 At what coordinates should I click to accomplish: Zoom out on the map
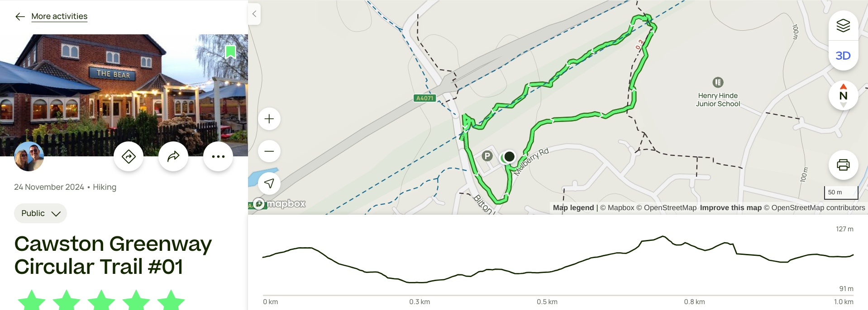click(269, 151)
